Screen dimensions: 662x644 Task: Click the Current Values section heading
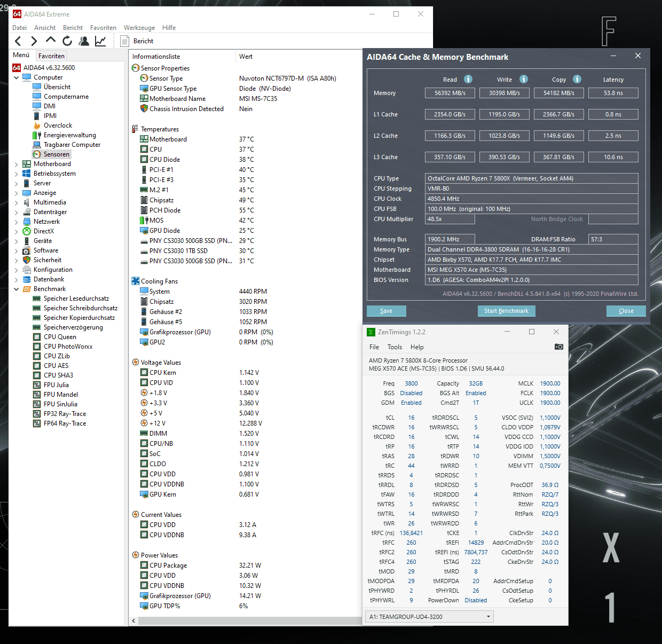[161, 515]
